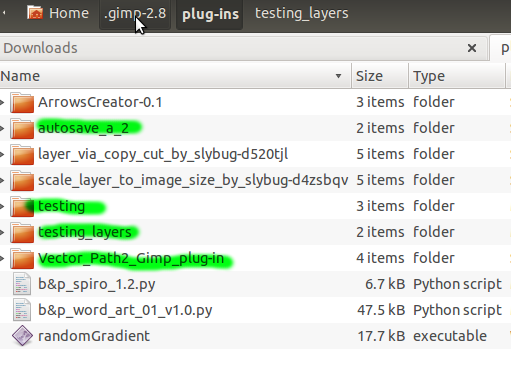Click the Home breadcrumb icon
The image size is (511, 376).
[35, 13]
